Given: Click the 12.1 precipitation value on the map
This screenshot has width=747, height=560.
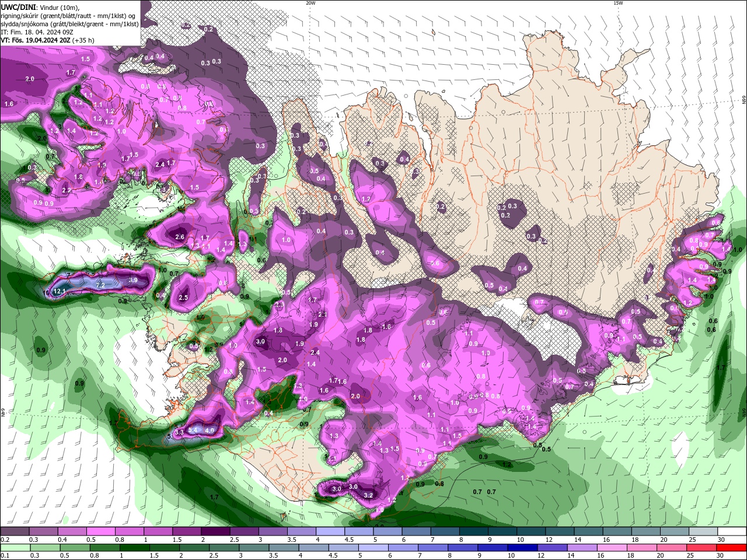Looking at the screenshot, I should [x=59, y=290].
